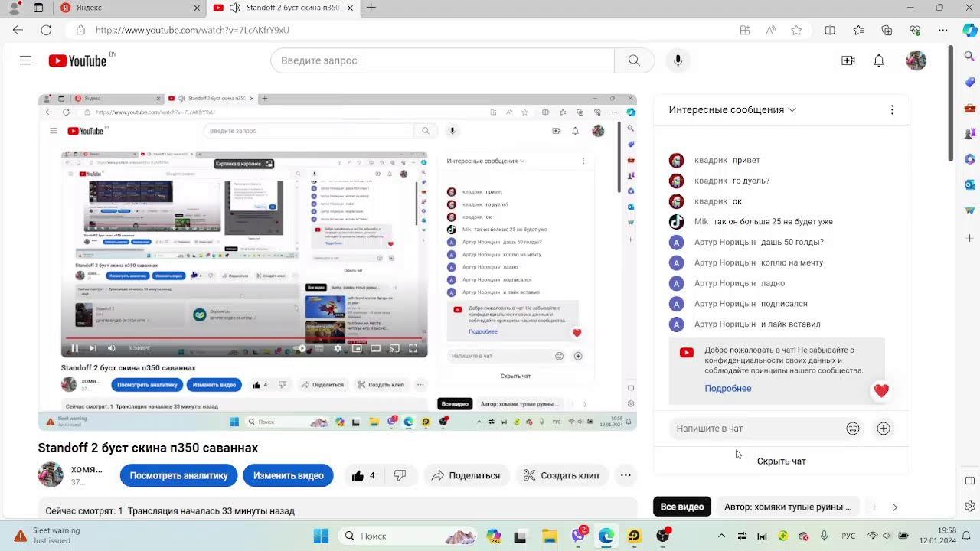Click the plus icon beside chat input
980x551 pixels.
(x=884, y=429)
